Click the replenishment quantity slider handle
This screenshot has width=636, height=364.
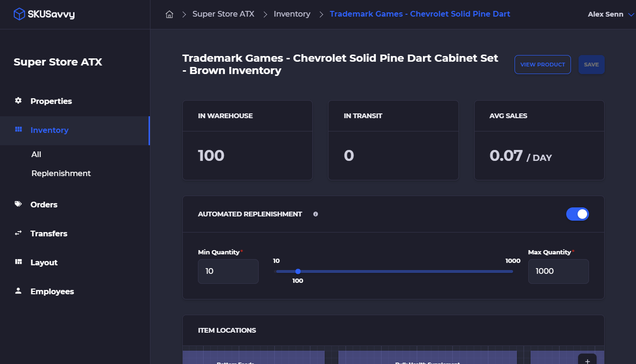click(298, 271)
